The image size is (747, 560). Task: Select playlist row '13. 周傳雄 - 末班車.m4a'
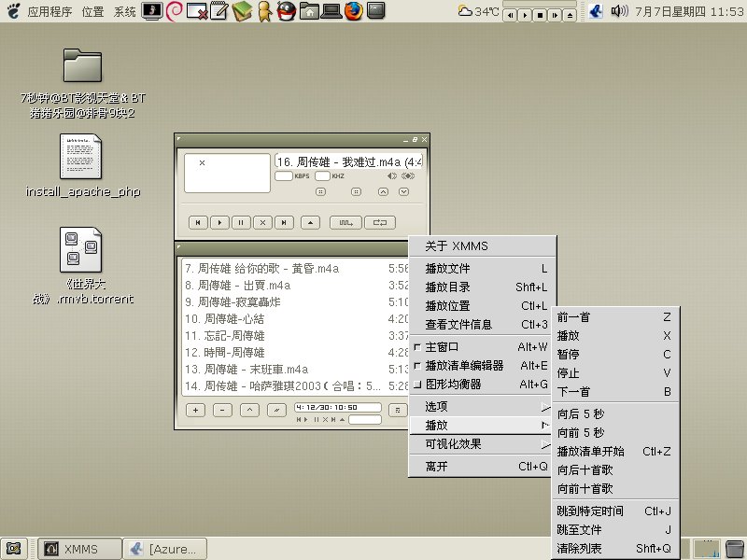295,369
